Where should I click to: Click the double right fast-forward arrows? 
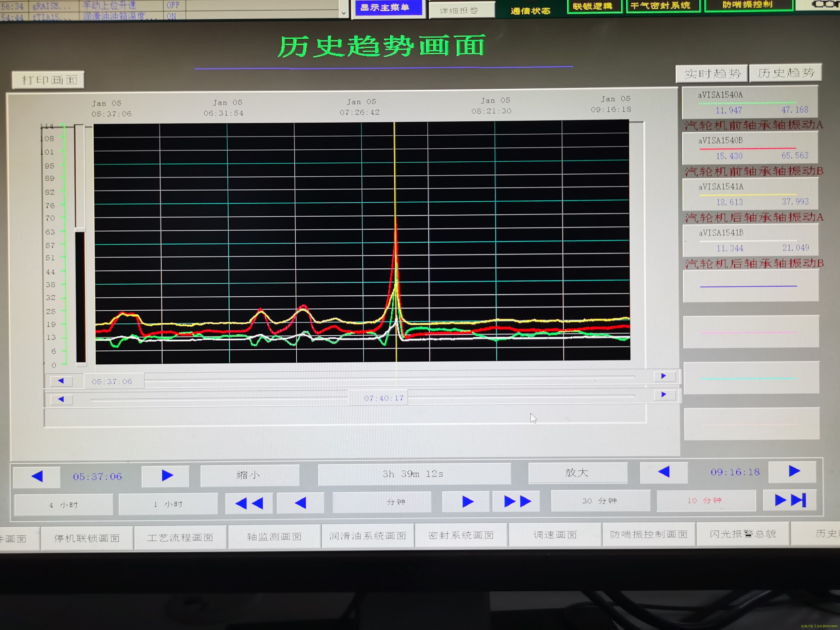click(516, 502)
